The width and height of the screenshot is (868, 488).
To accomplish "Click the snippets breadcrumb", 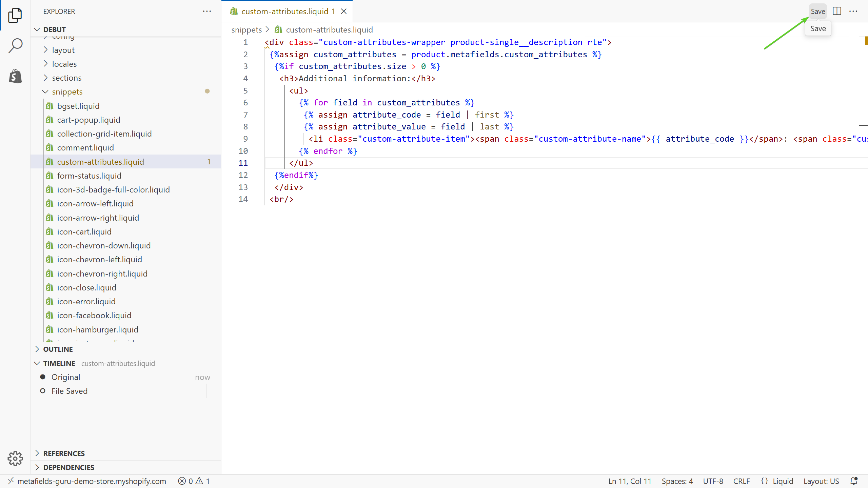I will point(246,30).
